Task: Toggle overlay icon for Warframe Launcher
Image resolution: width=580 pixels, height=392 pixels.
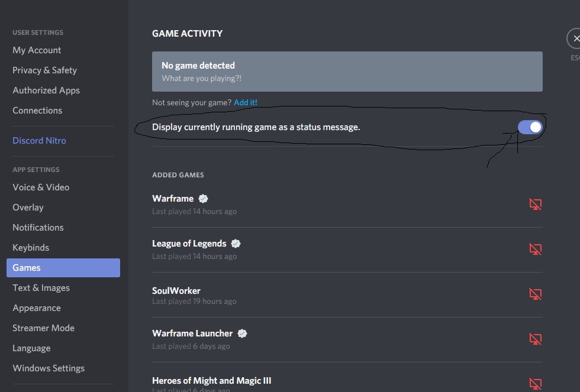Action: (x=535, y=339)
